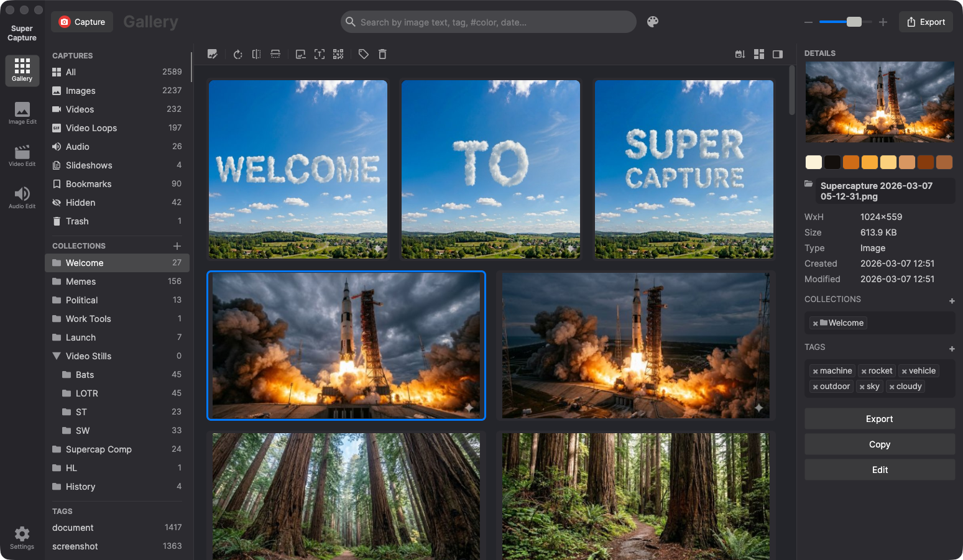Viewport: 963px width, 560px height.
Task: Open the Image Edit panel
Action: coord(22,113)
